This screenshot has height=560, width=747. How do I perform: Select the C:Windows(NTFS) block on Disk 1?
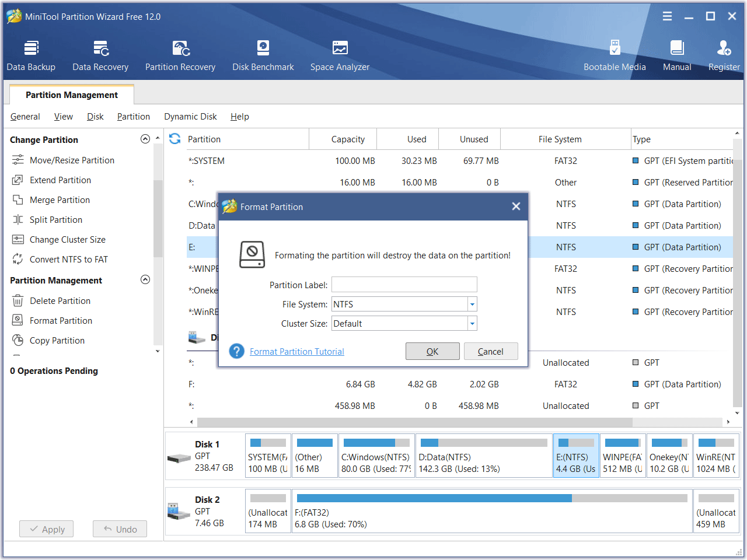point(376,456)
